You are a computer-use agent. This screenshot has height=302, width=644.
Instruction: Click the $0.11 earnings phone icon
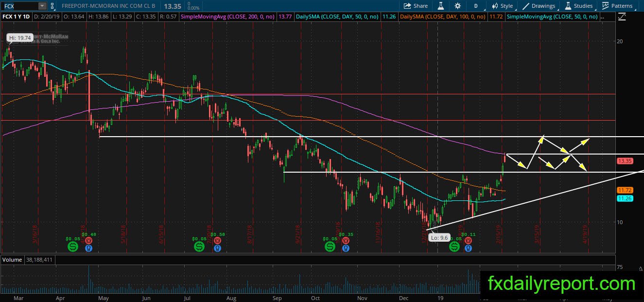pyautogui.click(x=468, y=240)
